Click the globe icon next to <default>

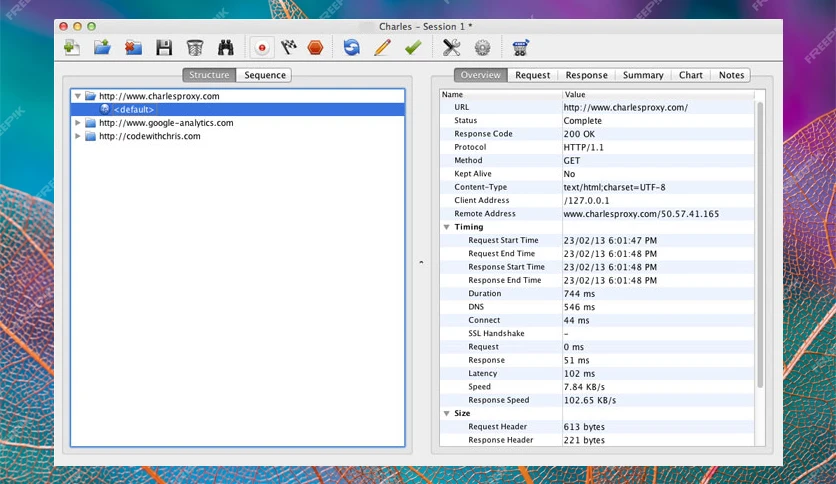[104, 109]
